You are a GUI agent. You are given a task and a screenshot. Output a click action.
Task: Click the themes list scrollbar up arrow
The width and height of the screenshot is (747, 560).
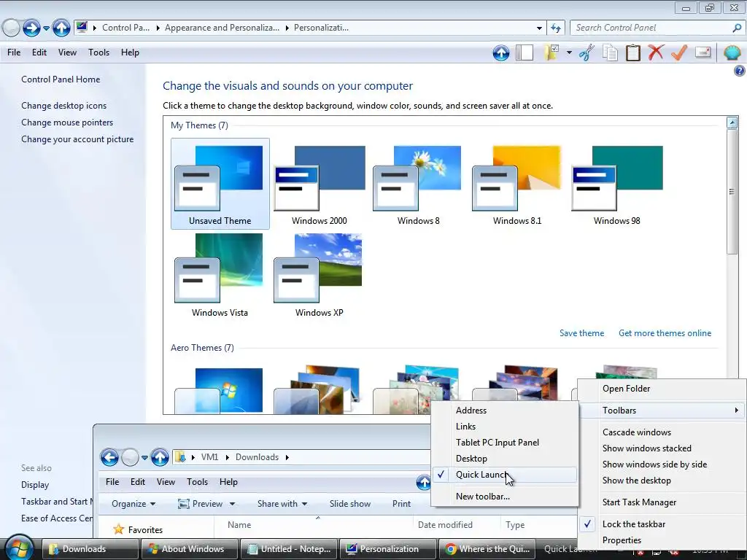(x=732, y=122)
